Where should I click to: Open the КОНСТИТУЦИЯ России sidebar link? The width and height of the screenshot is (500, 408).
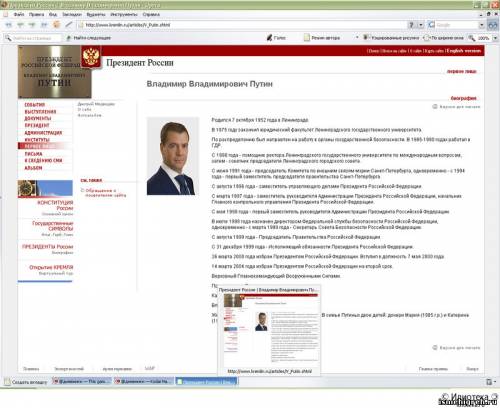[x=55, y=205]
